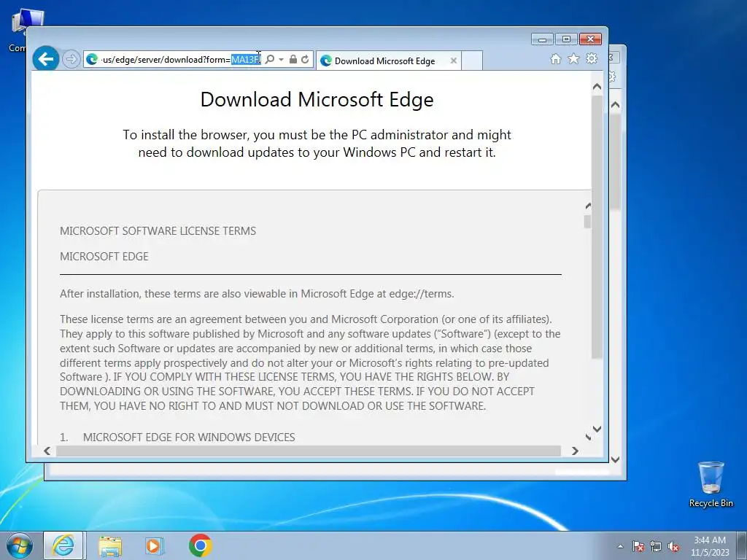Open the address bar autocomplete dropdown arrow

tap(281, 60)
